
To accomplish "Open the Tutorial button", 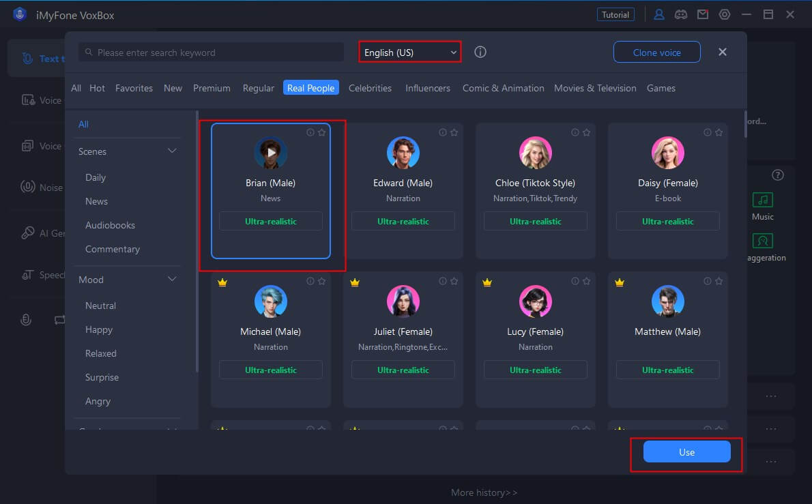I will coord(615,14).
